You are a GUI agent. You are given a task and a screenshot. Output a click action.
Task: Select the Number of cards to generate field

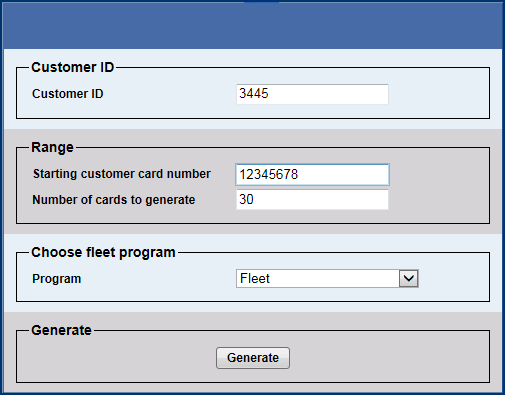pyautogui.click(x=312, y=199)
